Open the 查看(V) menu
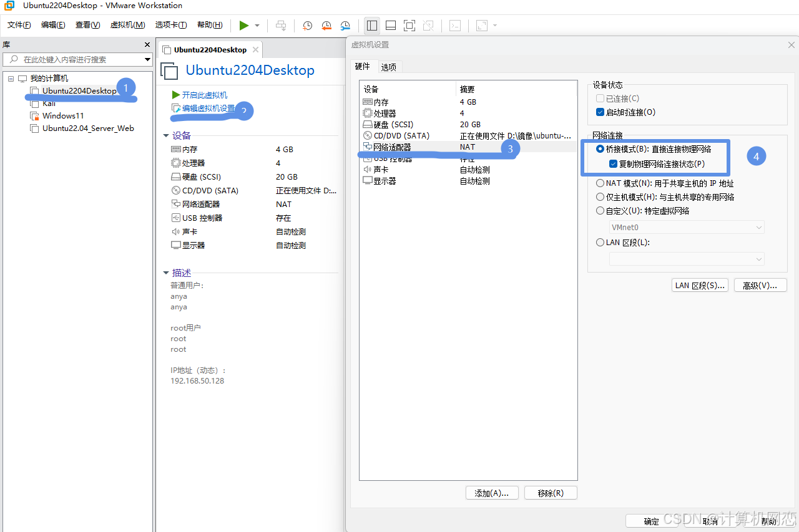The height and width of the screenshot is (532, 799). 87,25
